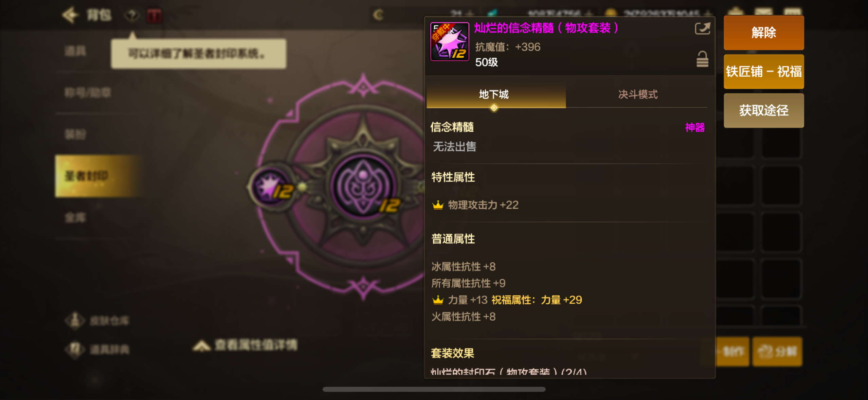Click the bottom home indicator bar

point(434,389)
